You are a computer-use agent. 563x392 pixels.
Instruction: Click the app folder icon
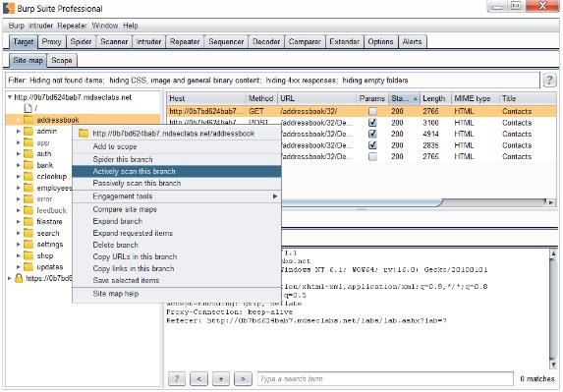[x=28, y=142]
